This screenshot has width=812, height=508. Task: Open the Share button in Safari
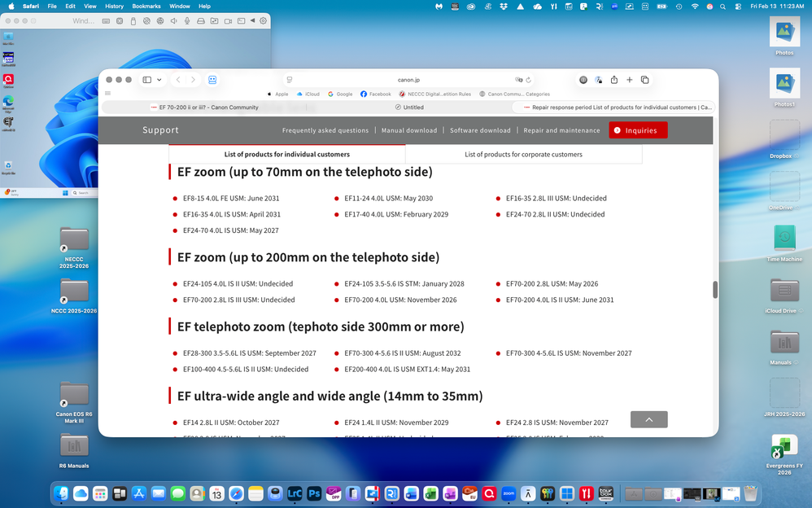(614, 80)
